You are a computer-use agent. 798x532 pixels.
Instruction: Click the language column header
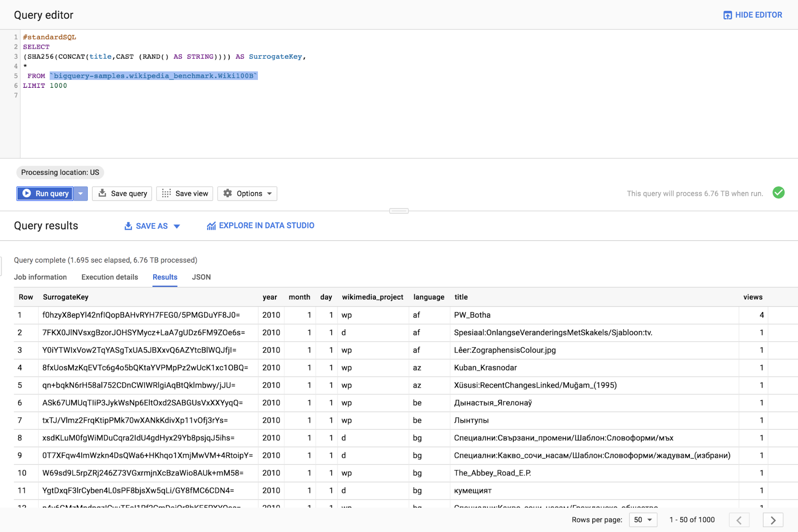click(x=429, y=297)
